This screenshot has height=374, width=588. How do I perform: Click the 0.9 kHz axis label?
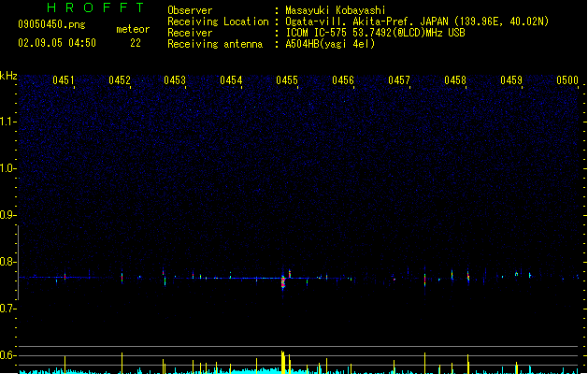[x=7, y=215]
